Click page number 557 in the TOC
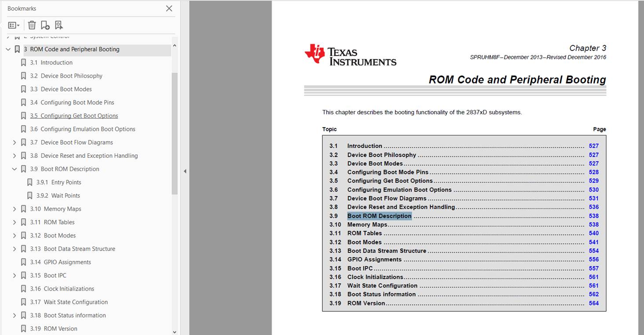 coord(593,268)
